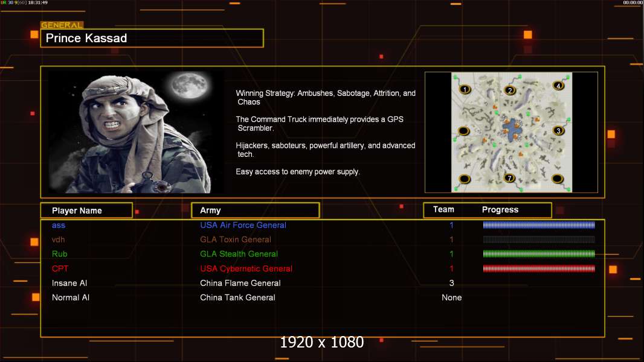Viewport: 644px width, 362px height.
Task: Select player name CPT
Action: 60,268
